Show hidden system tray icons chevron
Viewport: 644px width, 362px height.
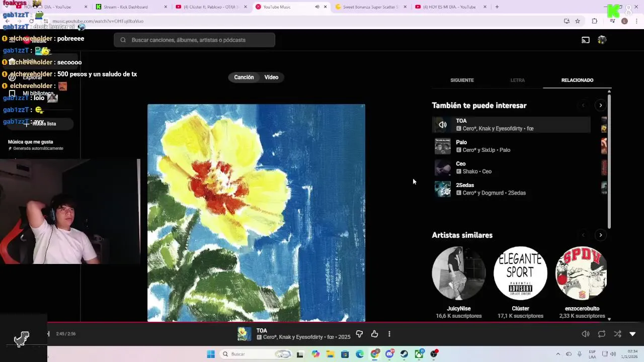[557, 354]
